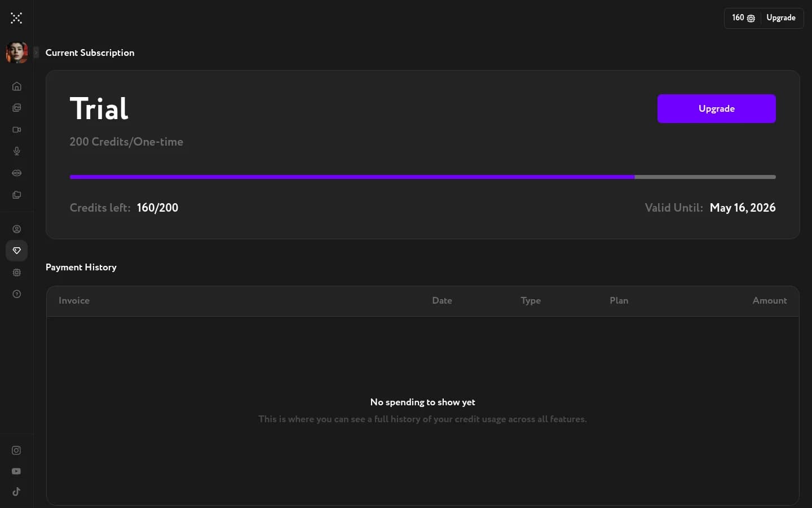This screenshot has height=508, width=812.
Task: Open the Instagram social link
Action: [x=16, y=450]
